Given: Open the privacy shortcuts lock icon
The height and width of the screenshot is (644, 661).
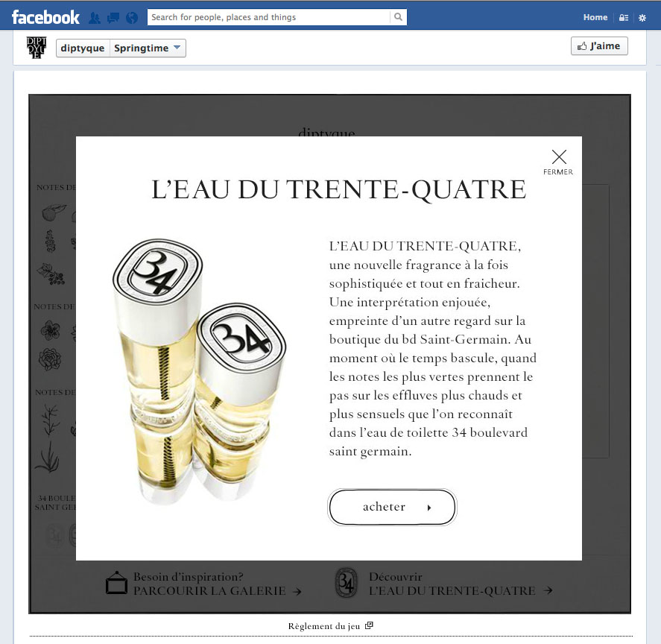Looking at the screenshot, I should pyautogui.click(x=624, y=18).
